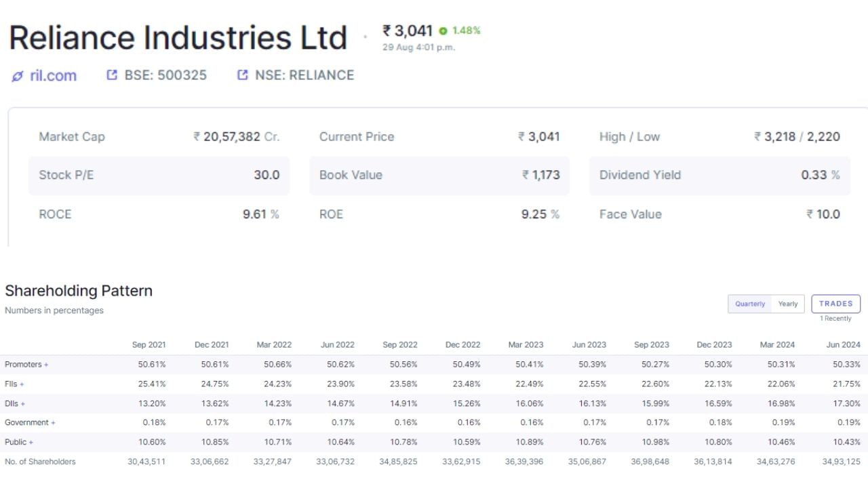This screenshot has height=488, width=868.
Task: Click the Dec 2023 column header
Action: [714, 344]
